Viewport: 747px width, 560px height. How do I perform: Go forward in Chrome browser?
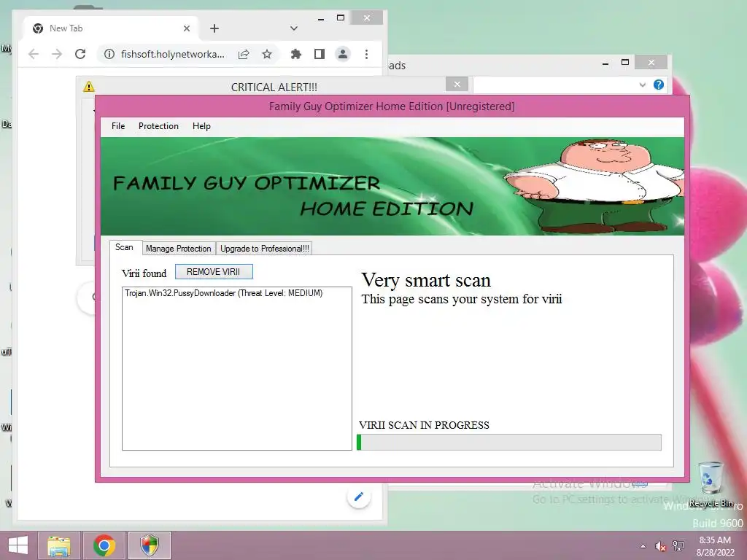click(x=57, y=54)
